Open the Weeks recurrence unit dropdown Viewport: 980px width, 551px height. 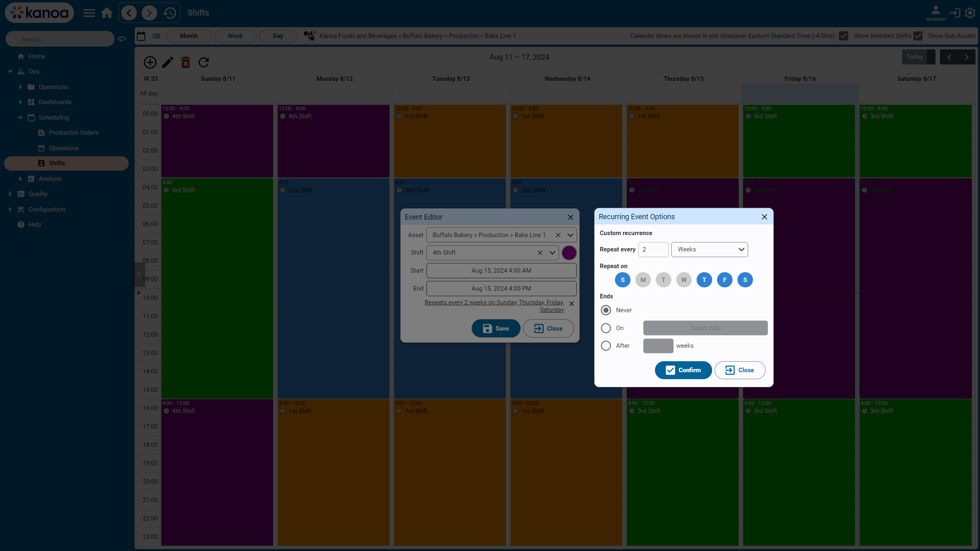709,249
